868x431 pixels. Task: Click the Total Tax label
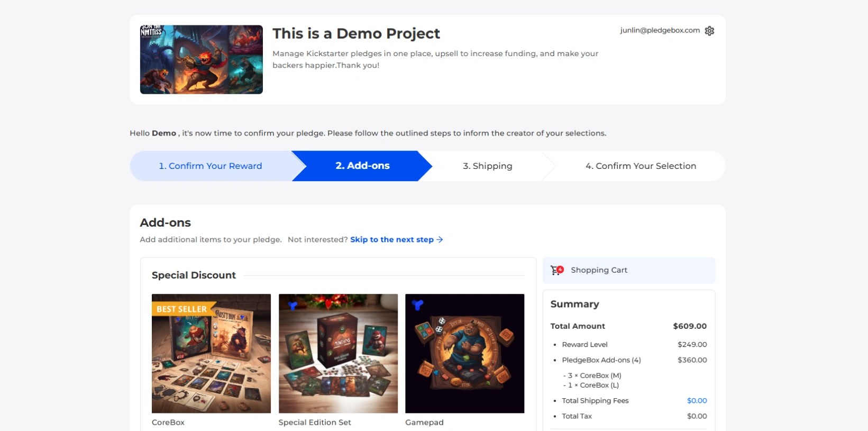[x=577, y=416]
